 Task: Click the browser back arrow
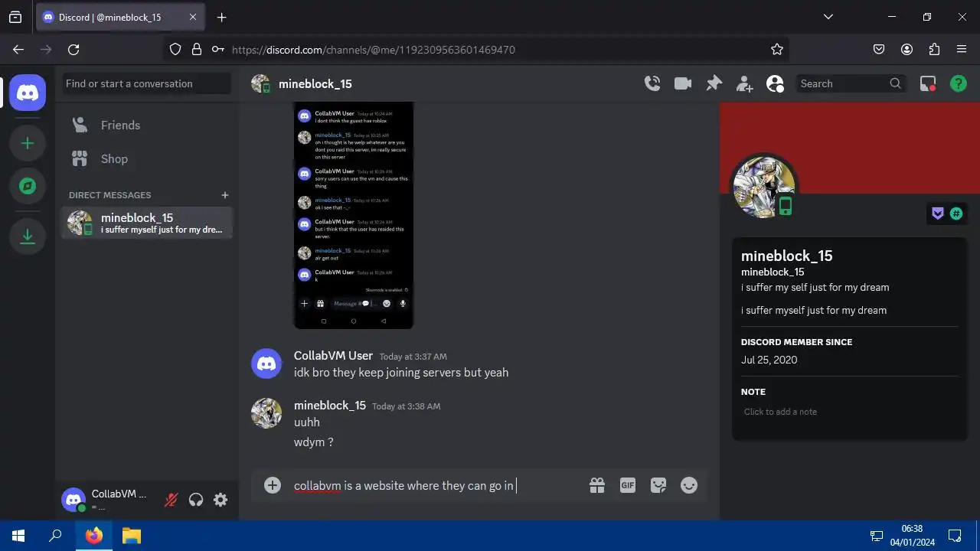coord(18,49)
